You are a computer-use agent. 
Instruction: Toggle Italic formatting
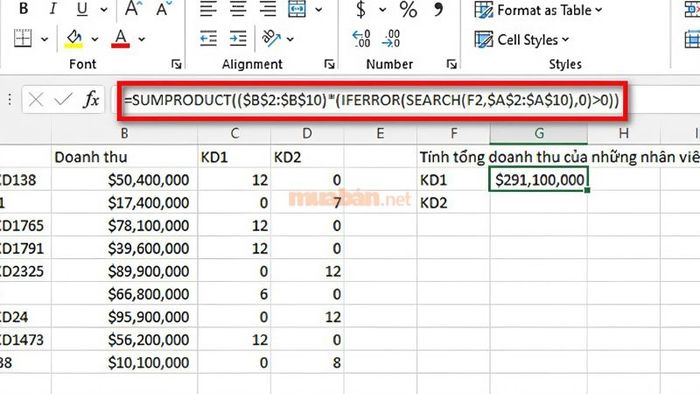tap(53, 9)
